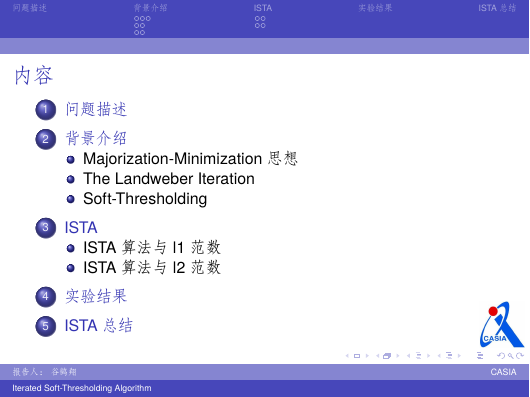Click the subsection navigation icon at bottom
Screen dimensions: 530x397
click(x=418, y=356)
